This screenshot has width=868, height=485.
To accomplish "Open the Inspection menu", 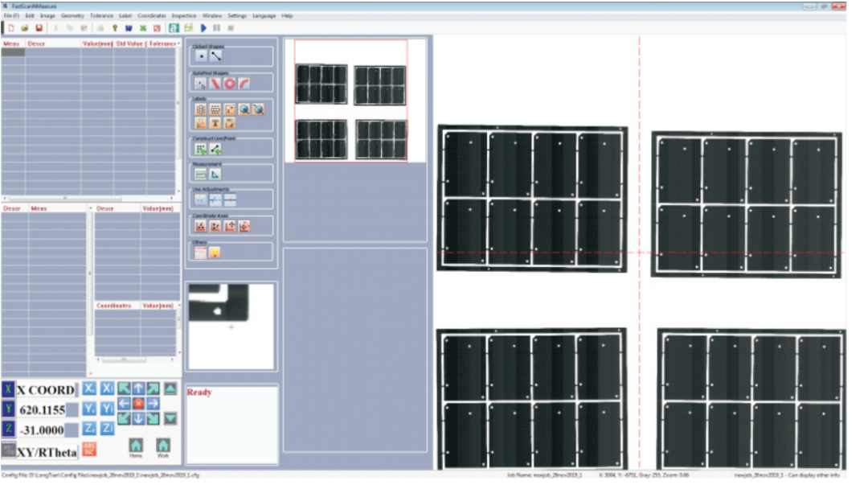I will click(x=184, y=15).
